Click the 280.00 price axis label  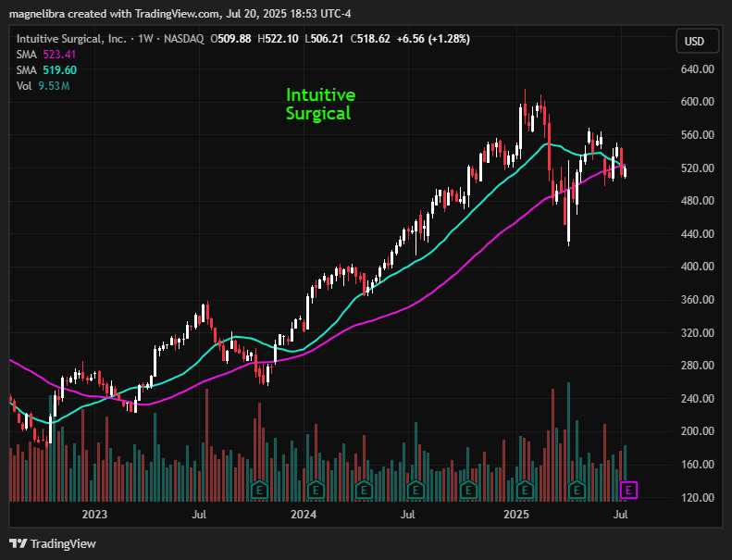point(698,366)
